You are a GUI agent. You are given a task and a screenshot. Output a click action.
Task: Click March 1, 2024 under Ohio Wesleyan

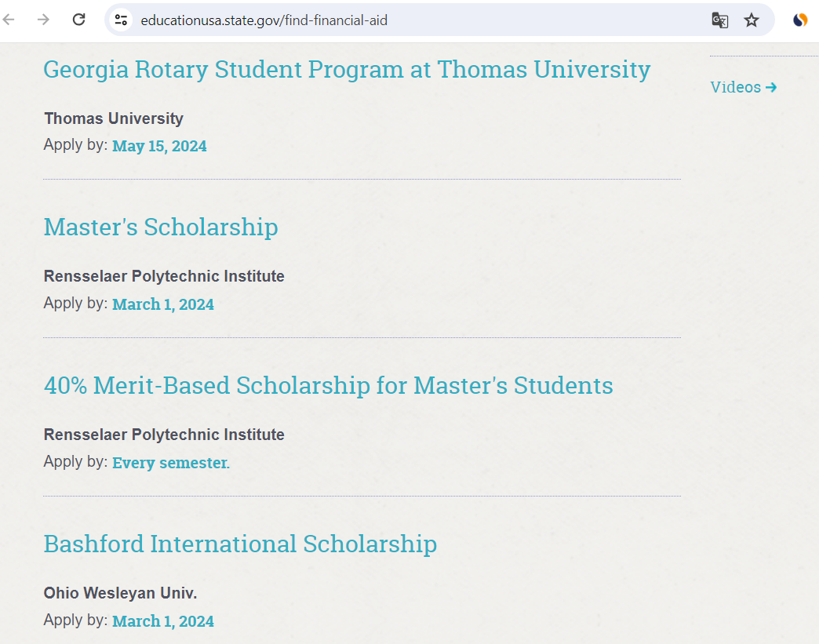(x=163, y=621)
